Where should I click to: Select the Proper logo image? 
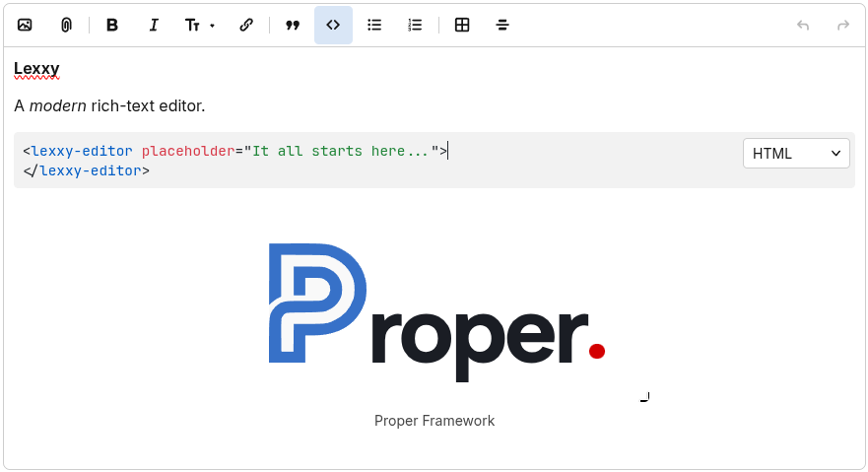click(x=436, y=312)
